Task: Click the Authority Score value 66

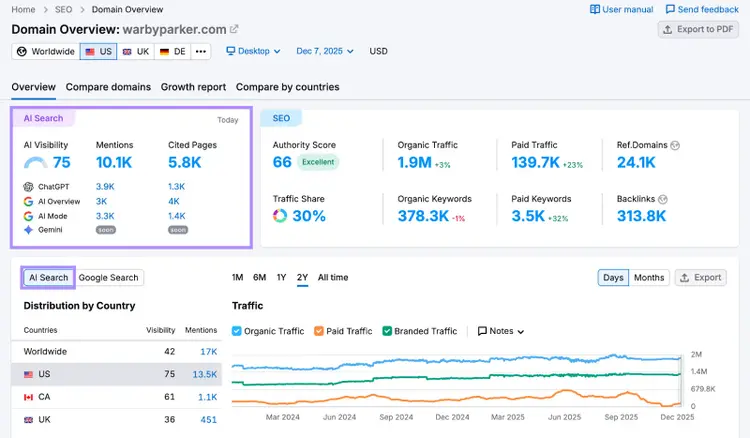Action: [x=282, y=163]
